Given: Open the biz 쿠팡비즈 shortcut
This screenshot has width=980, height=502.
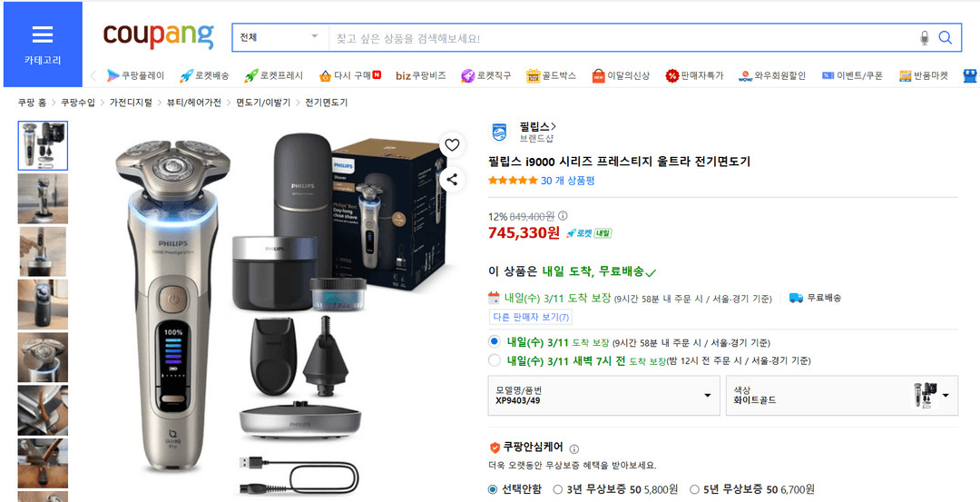Looking at the screenshot, I should coord(421,75).
